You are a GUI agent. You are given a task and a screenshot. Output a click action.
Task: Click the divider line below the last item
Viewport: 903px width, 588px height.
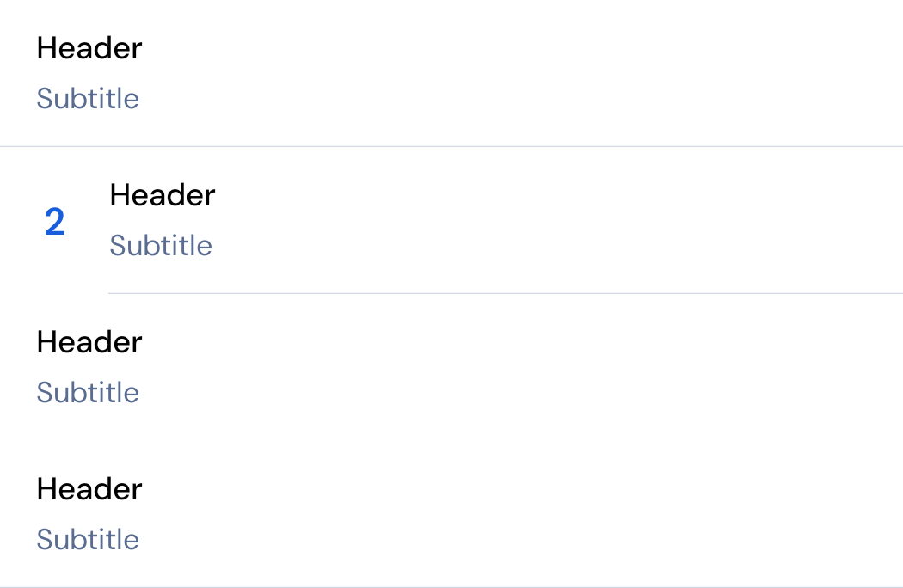click(x=451, y=587)
